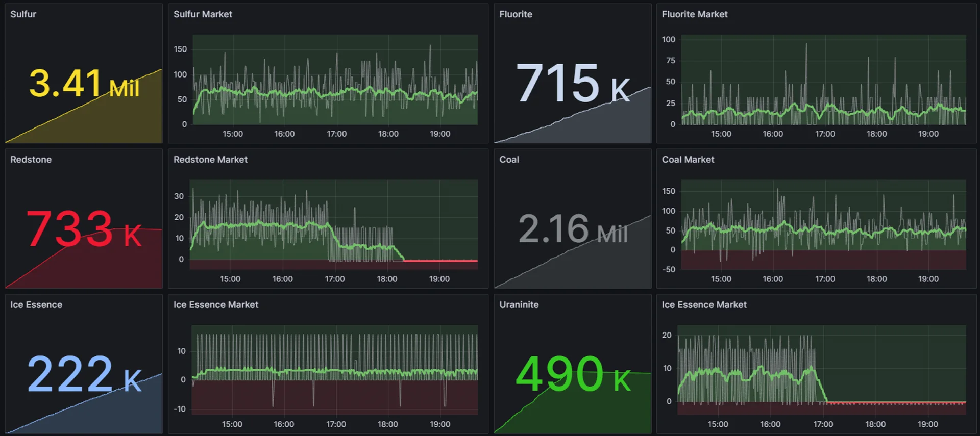Open the Uraninite panel title menu

[519, 305]
